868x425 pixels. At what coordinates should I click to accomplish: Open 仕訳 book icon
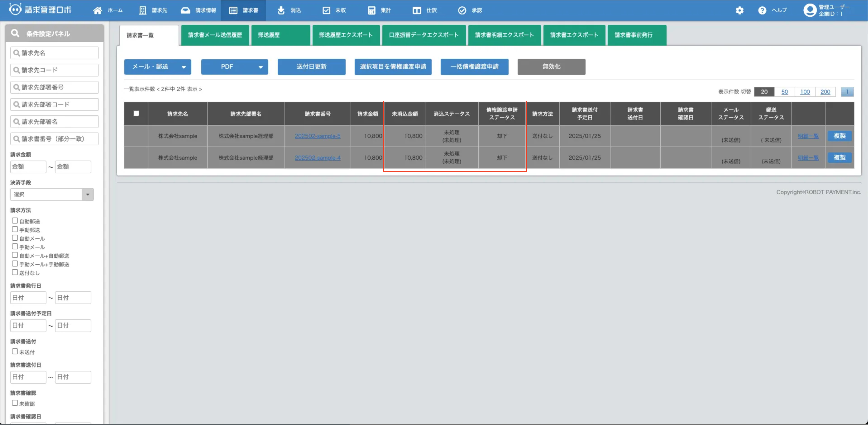click(417, 10)
